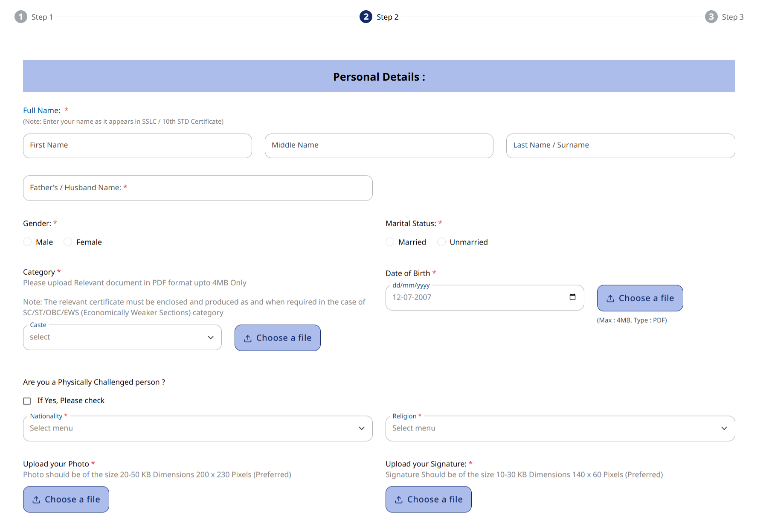Open the Date of Birth calendar picker icon

coord(572,297)
